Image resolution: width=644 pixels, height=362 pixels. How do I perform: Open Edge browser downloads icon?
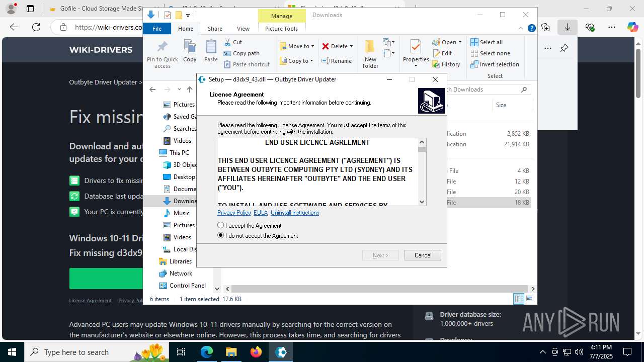click(x=567, y=27)
